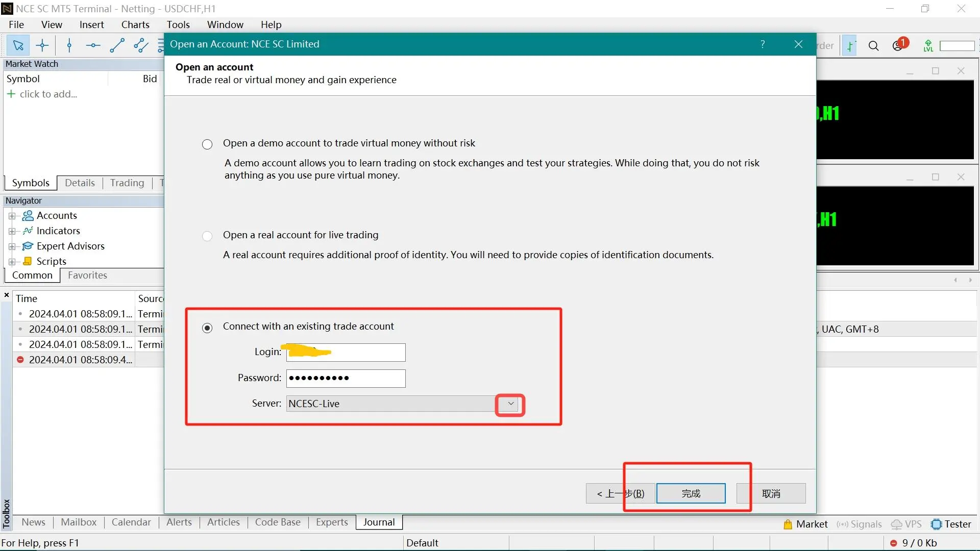This screenshot has width=980, height=551.
Task: Click the green plus to add symbol
Action: [x=11, y=94]
